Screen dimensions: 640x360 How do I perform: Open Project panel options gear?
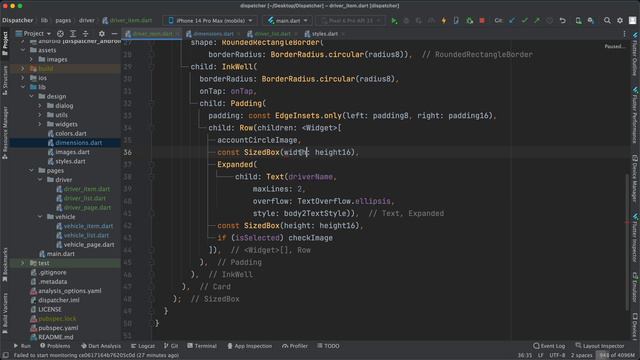102,33
